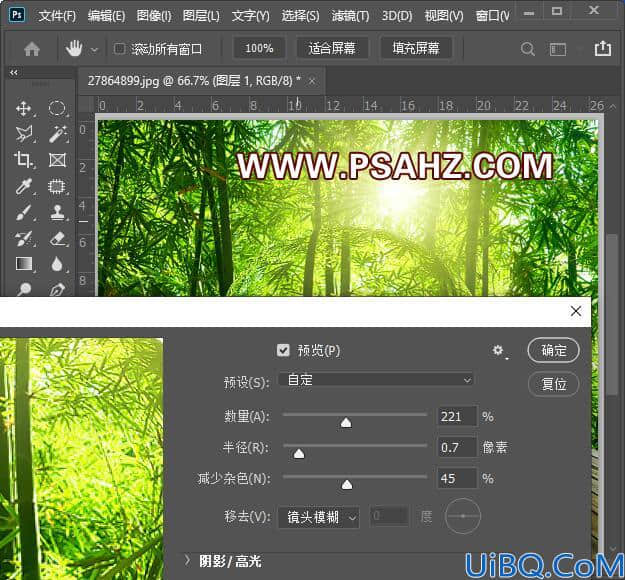Select the Gradient tool
The image size is (625, 580).
(24, 264)
